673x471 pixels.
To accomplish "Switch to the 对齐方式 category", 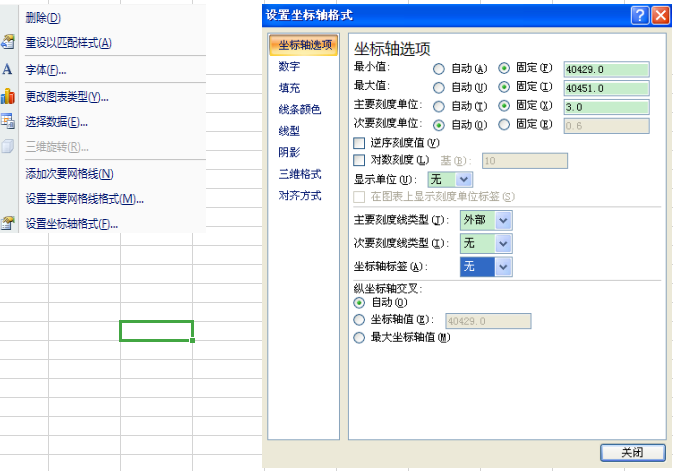I will [x=300, y=196].
